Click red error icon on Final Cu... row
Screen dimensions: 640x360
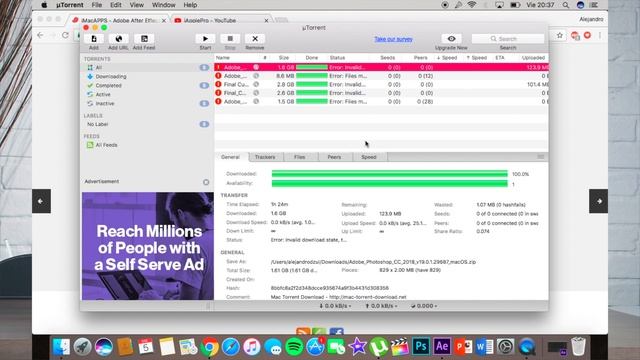(x=218, y=84)
